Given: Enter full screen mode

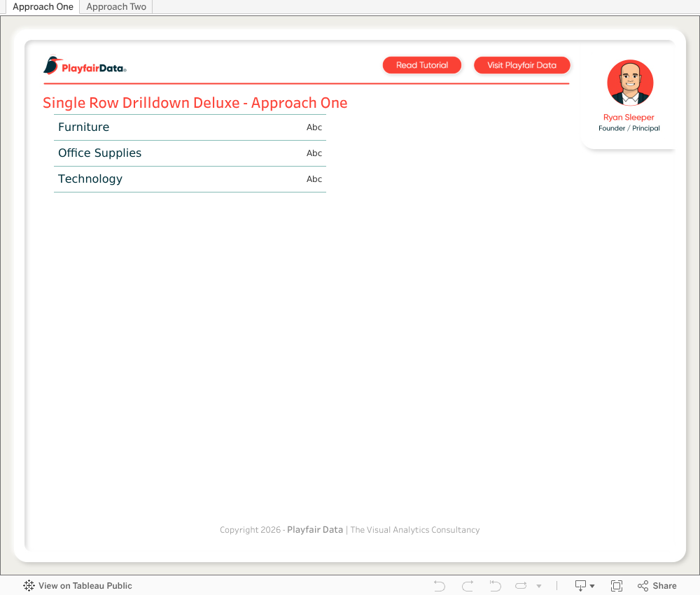Looking at the screenshot, I should tap(617, 586).
